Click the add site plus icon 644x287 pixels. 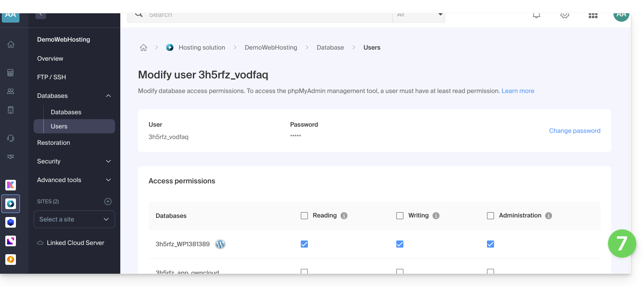tap(107, 202)
